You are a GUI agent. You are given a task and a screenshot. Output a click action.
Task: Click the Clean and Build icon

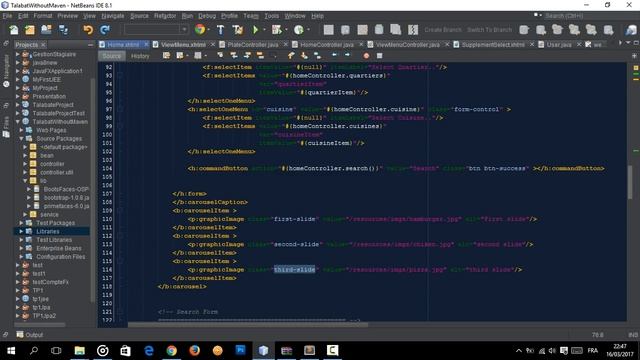point(237,30)
